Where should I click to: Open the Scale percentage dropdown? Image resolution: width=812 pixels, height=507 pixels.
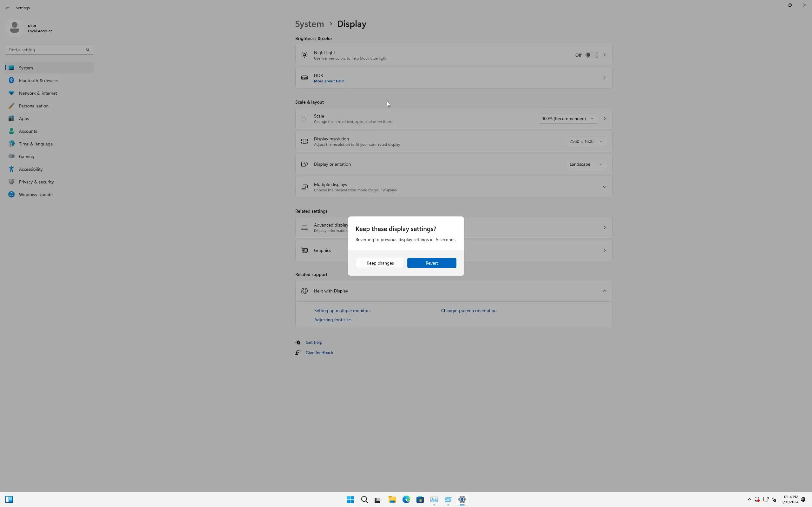coord(567,119)
